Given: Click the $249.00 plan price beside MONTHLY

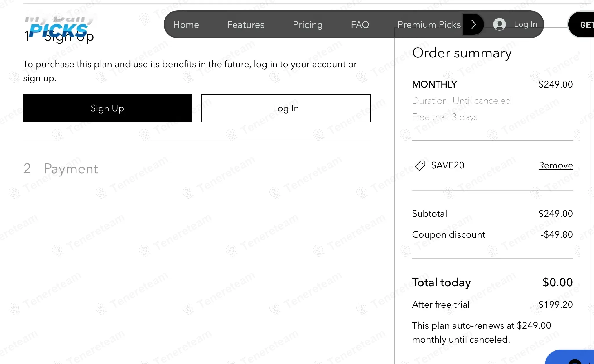Looking at the screenshot, I should coord(555,84).
